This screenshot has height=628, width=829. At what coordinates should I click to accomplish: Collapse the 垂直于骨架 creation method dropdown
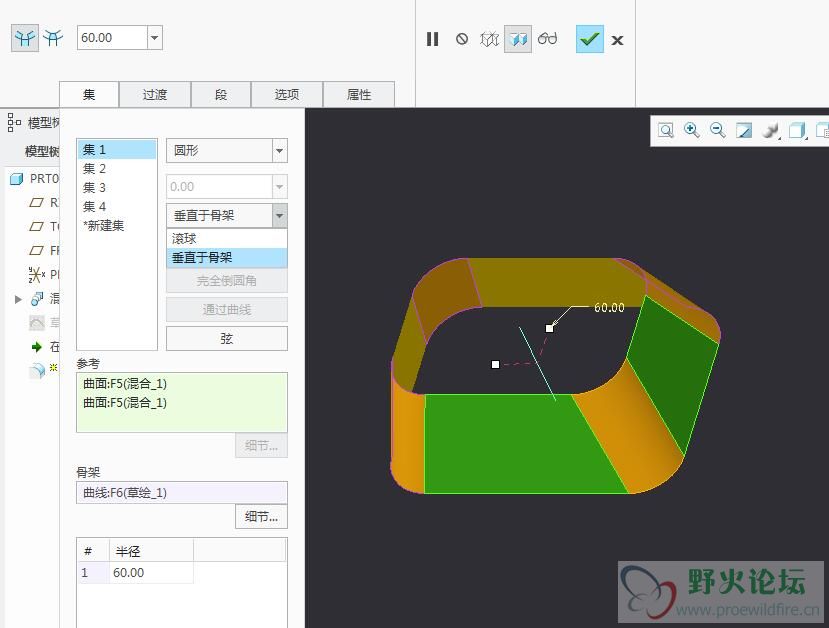point(280,216)
